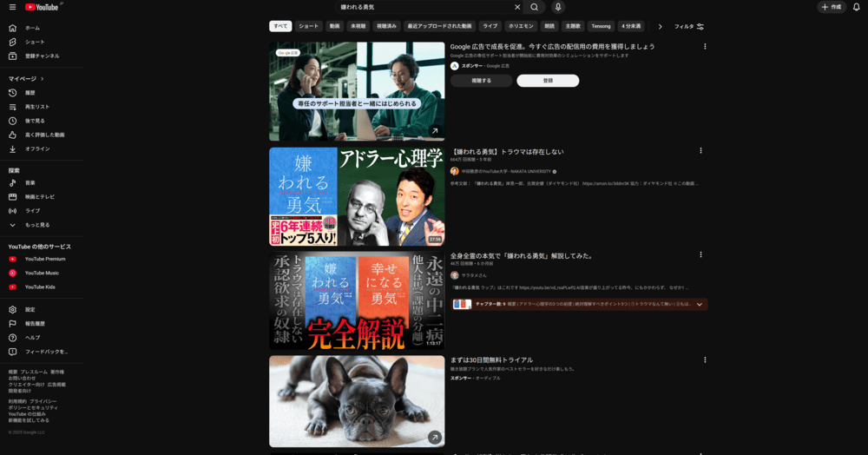This screenshot has height=455, width=868.
Task: Start voice search with microphone
Action: [558, 7]
